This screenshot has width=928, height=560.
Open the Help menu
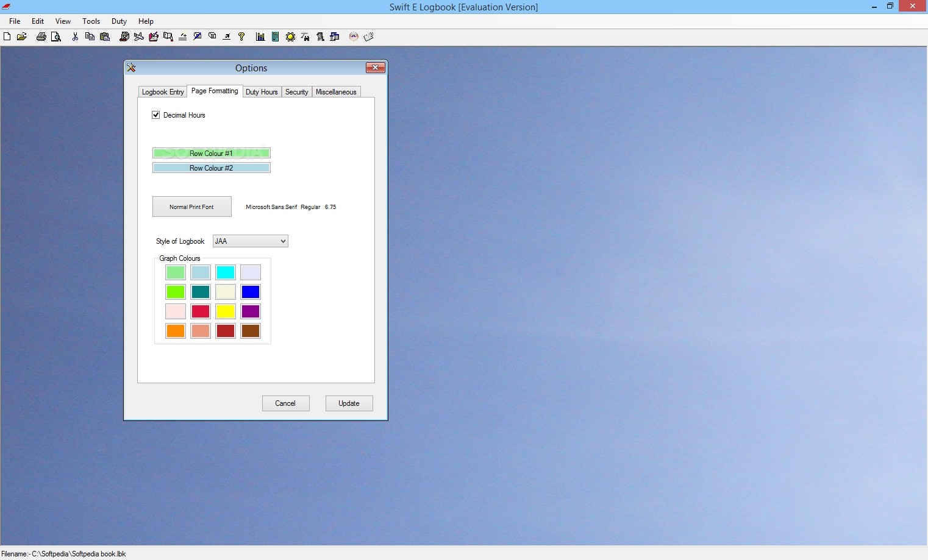click(x=146, y=21)
